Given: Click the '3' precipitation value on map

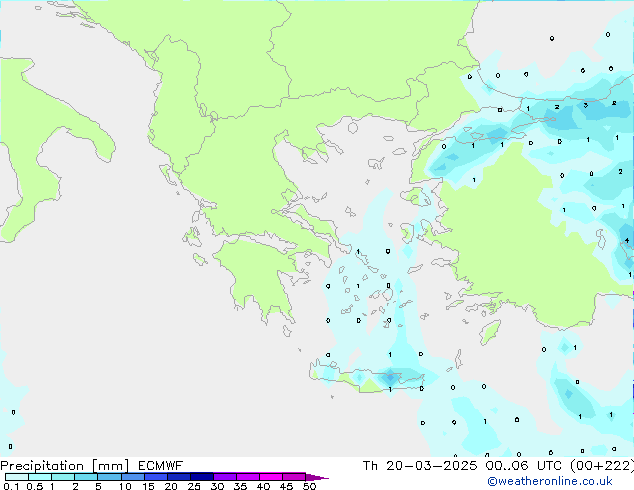Looking at the screenshot, I should (x=585, y=105).
